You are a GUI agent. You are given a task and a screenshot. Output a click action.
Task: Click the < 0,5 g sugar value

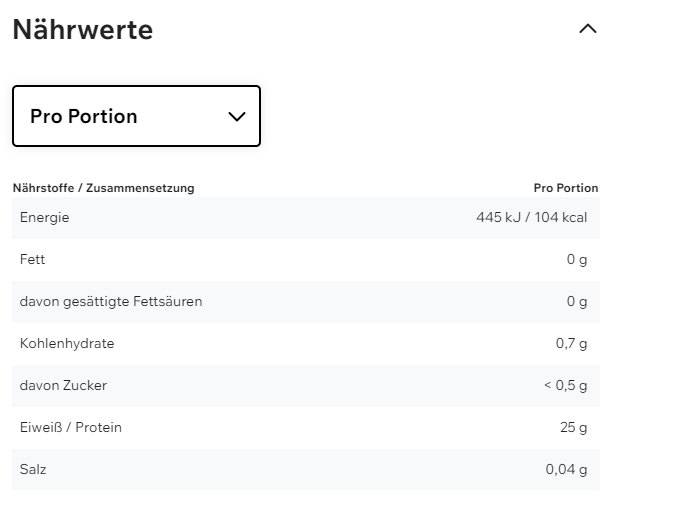pyautogui.click(x=564, y=385)
